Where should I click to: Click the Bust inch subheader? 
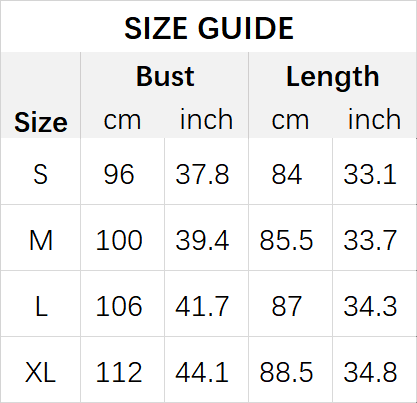(x=206, y=119)
